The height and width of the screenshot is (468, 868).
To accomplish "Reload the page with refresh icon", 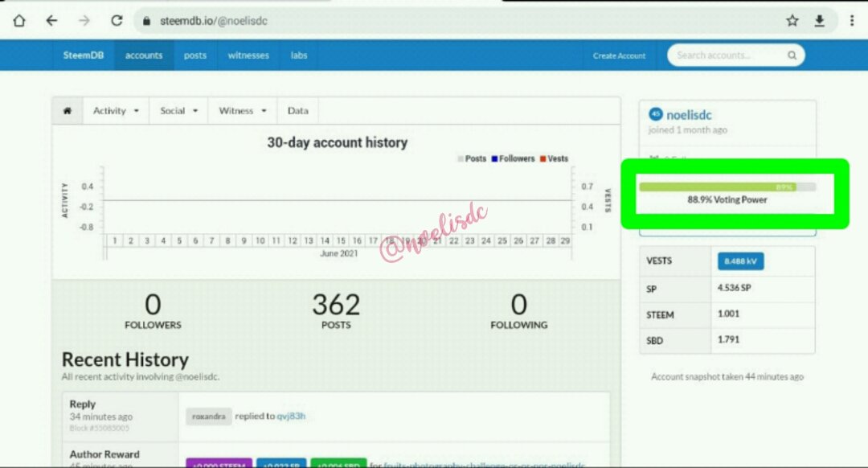I will (x=117, y=21).
